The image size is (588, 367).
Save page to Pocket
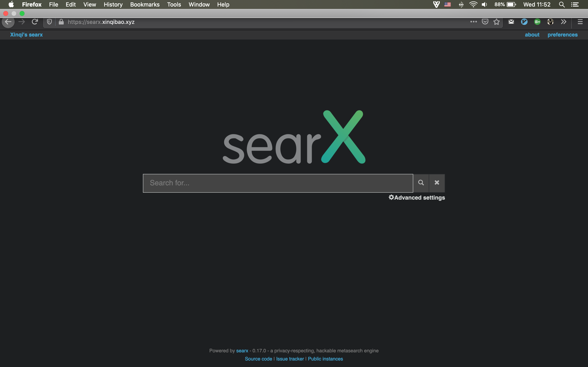point(485,22)
